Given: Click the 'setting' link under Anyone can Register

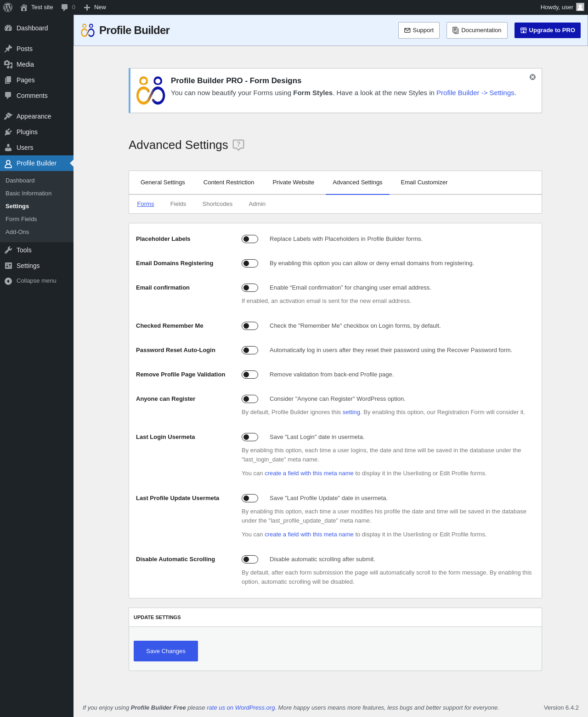Looking at the screenshot, I should click(351, 412).
